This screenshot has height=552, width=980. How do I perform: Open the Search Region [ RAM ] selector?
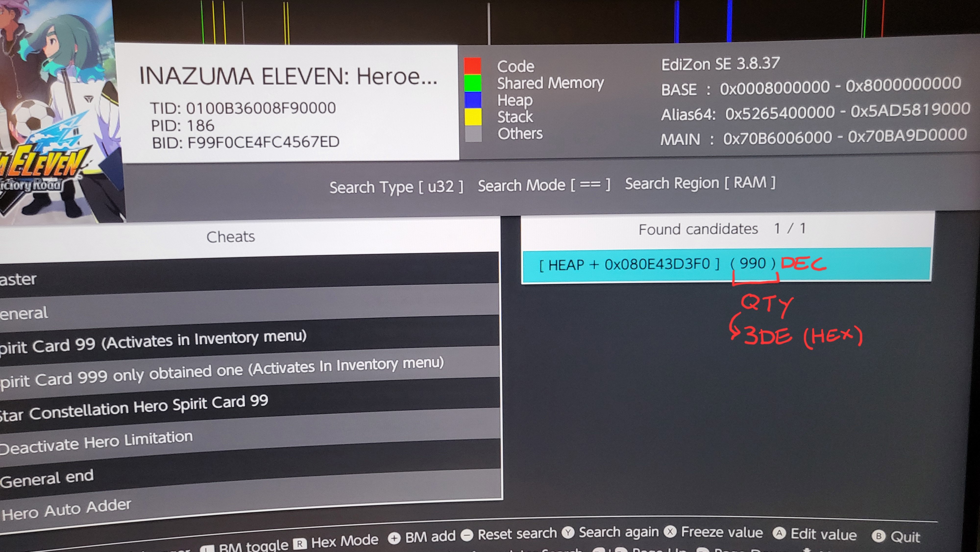[x=700, y=183]
